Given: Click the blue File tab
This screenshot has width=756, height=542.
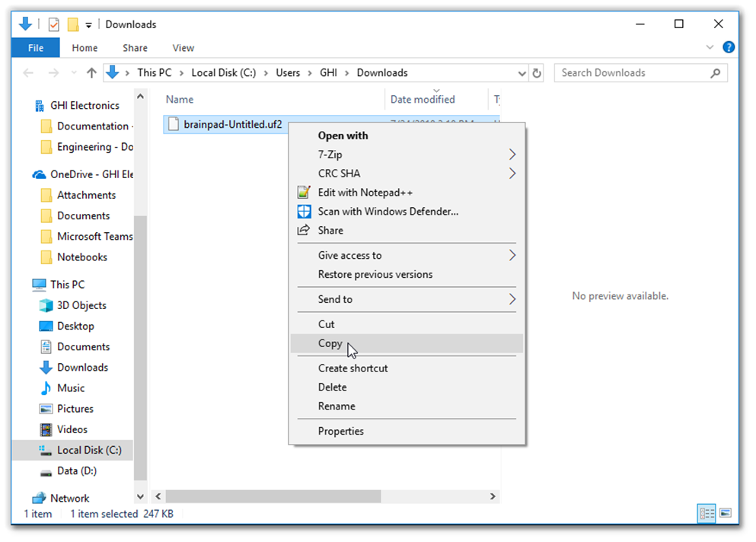Looking at the screenshot, I should tap(35, 47).
